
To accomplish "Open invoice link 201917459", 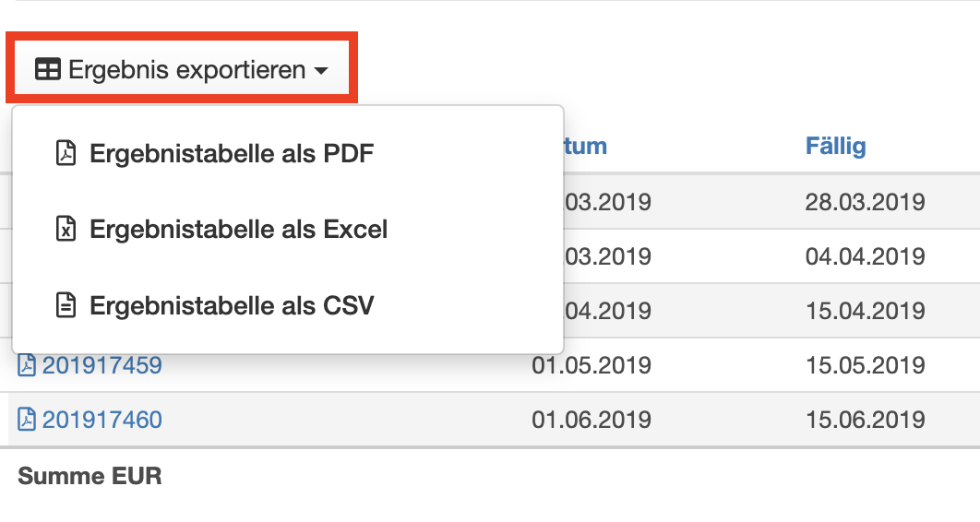I will [102, 365].
